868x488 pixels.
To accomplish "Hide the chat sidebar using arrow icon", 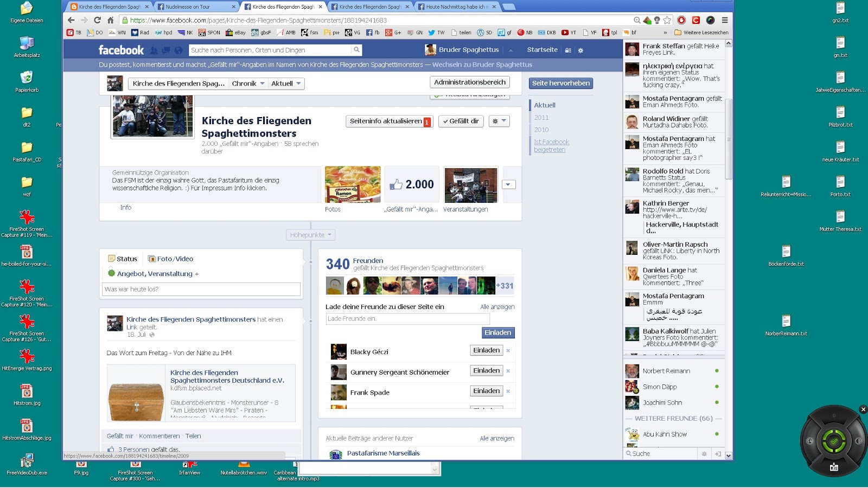I will (x=718, y=454).
